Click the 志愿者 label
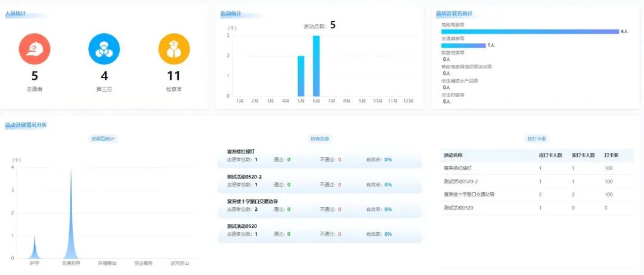This screenshot has width=644, height=275. (35, 89)
